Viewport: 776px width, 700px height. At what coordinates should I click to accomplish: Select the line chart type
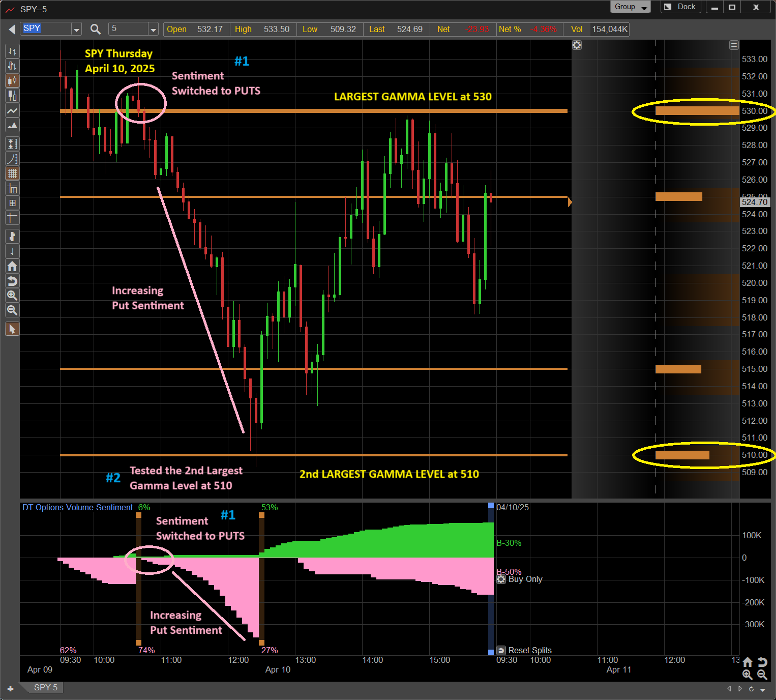(12, 110)
